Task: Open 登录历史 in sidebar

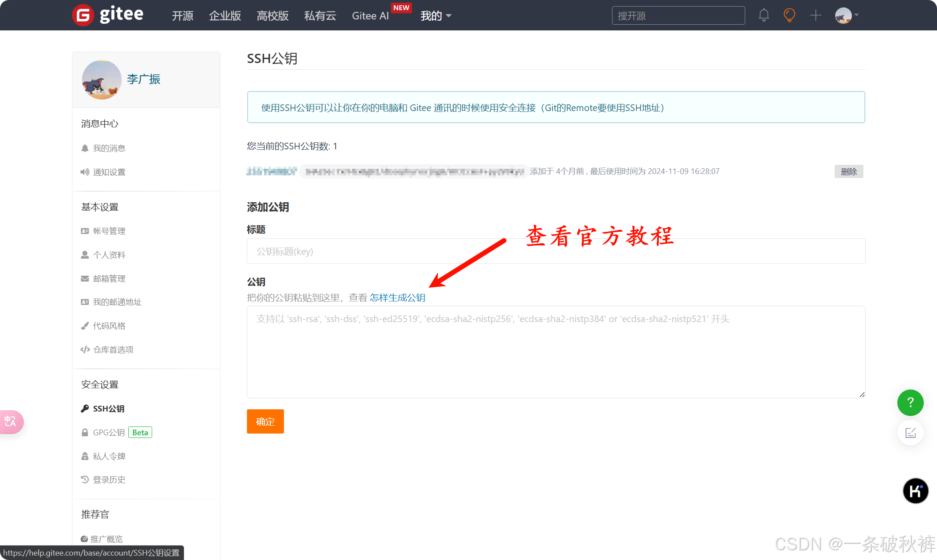Action: coord(109,480)
